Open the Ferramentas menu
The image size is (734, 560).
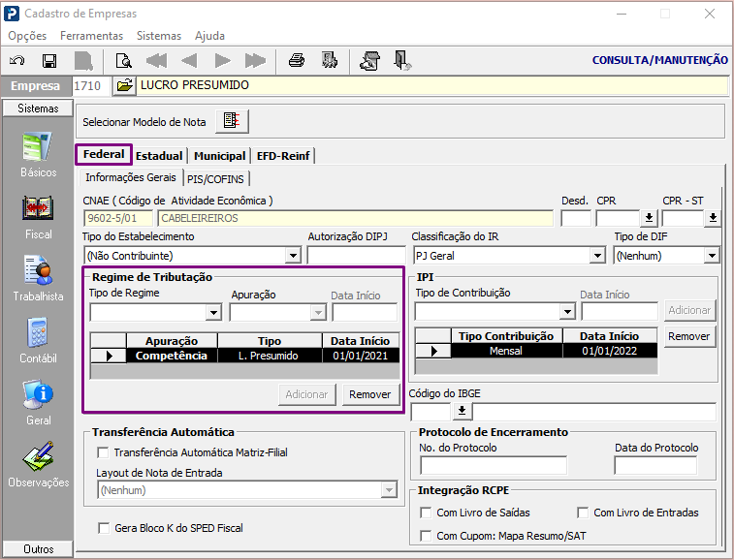coord(91,36)
